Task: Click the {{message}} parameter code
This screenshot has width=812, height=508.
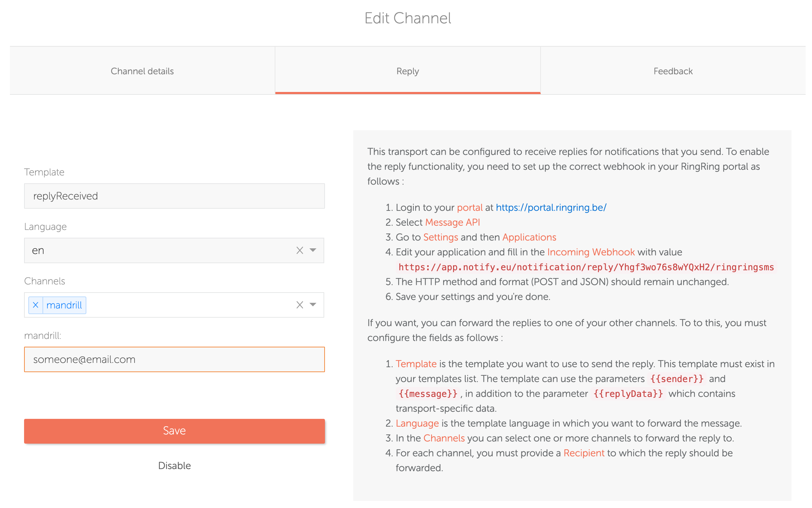Action: click(428, 394)
